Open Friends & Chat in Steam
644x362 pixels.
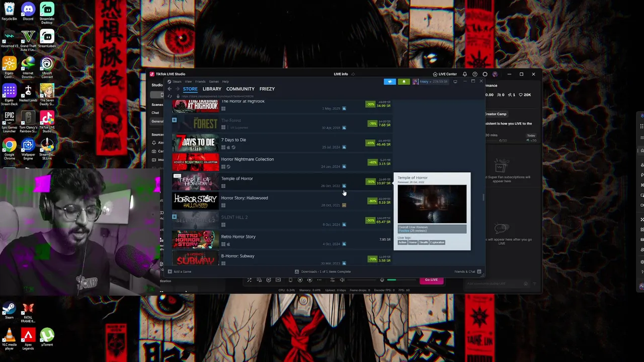point(467,271)
